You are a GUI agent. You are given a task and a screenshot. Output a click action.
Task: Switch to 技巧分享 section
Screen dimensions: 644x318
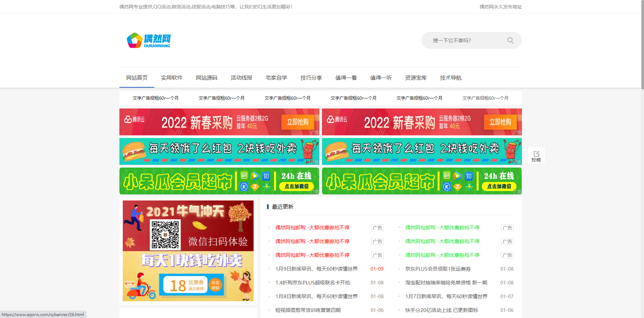click(311, 78)
